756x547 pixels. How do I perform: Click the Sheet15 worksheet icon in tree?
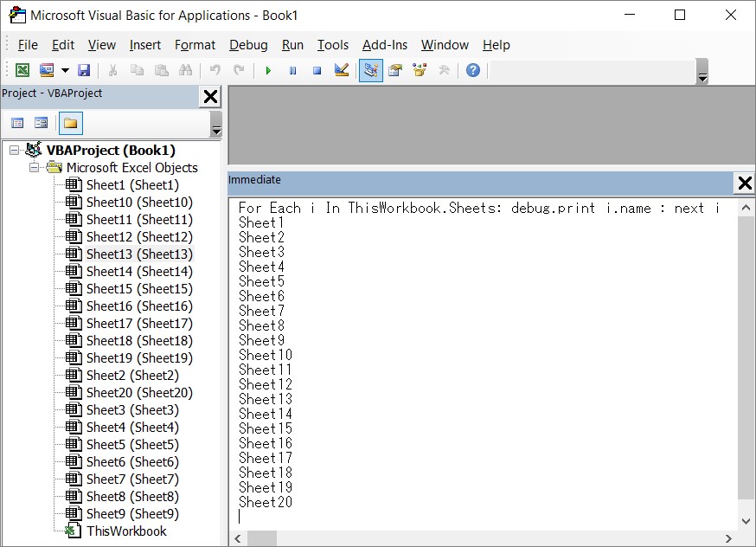click(74, 288)
